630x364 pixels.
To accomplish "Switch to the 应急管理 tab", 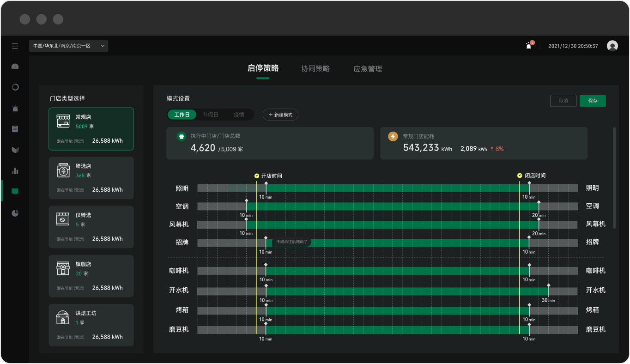I will 368,69.
